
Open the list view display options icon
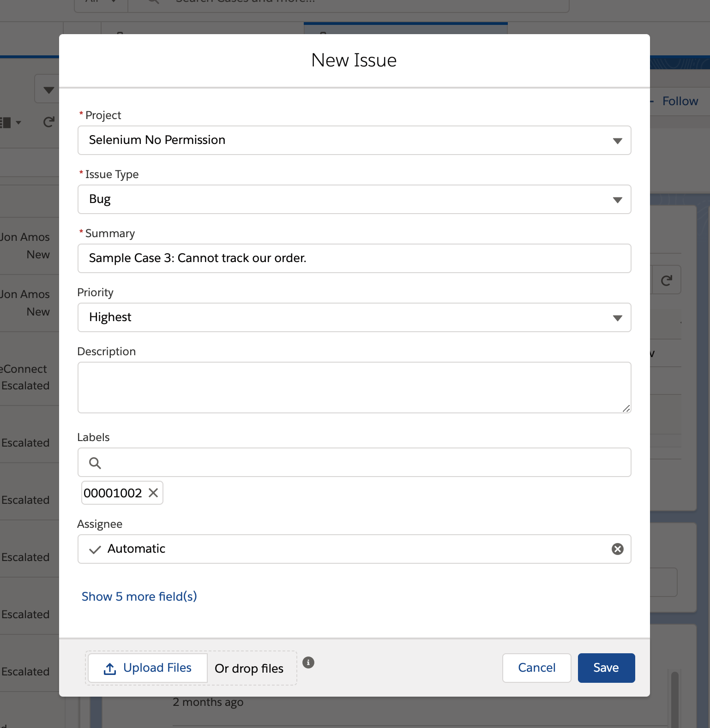click(x=10, y=122)
